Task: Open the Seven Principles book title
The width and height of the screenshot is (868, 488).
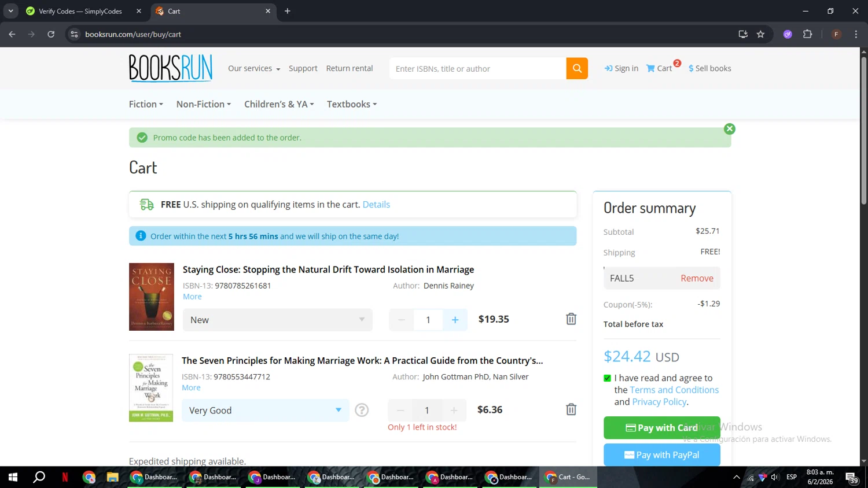Action: (x=362, y=360)
